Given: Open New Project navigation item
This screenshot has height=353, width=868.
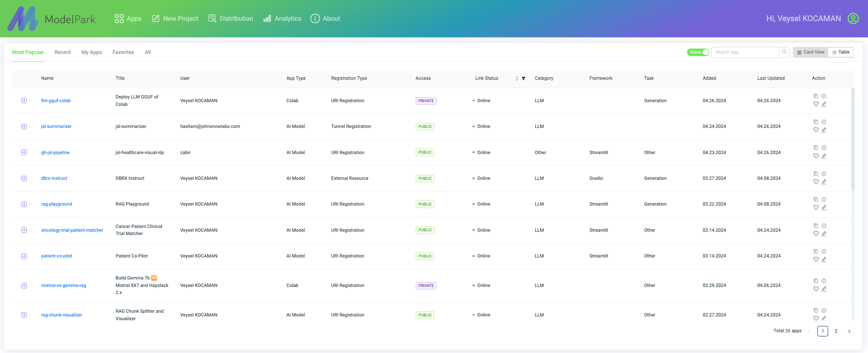Looking at the screenshot, I should coord(175,19).
